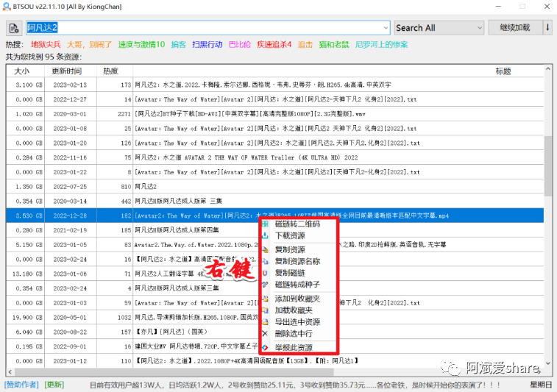Screen dimensions: 557x392
Task: Open hot search 地狱尖兵
Action: pyautogui.click(x=46, y=44)
